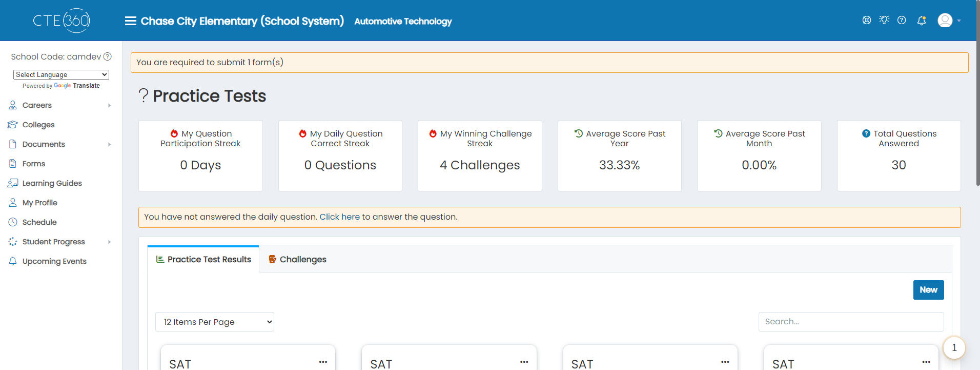The width and height of the screenshot is (980, 370).
Task: Click the Documents file icon
Action: pos(13,144)
